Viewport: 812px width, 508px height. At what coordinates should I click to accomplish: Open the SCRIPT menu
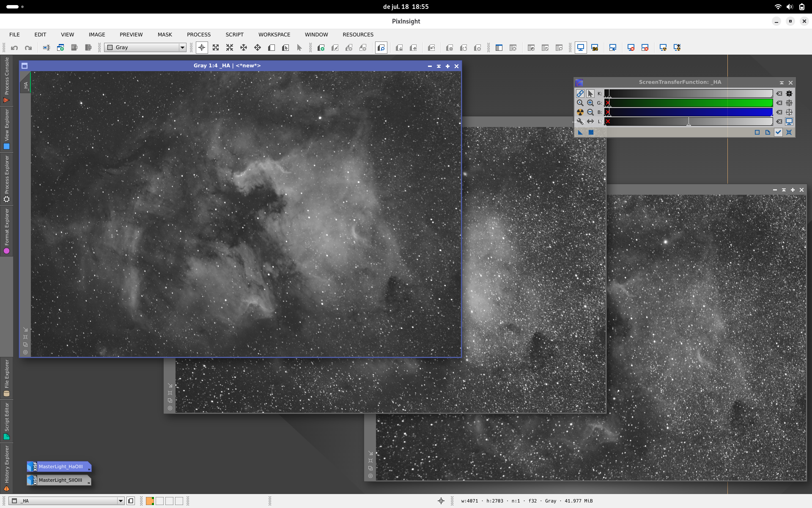click(234, 35)
